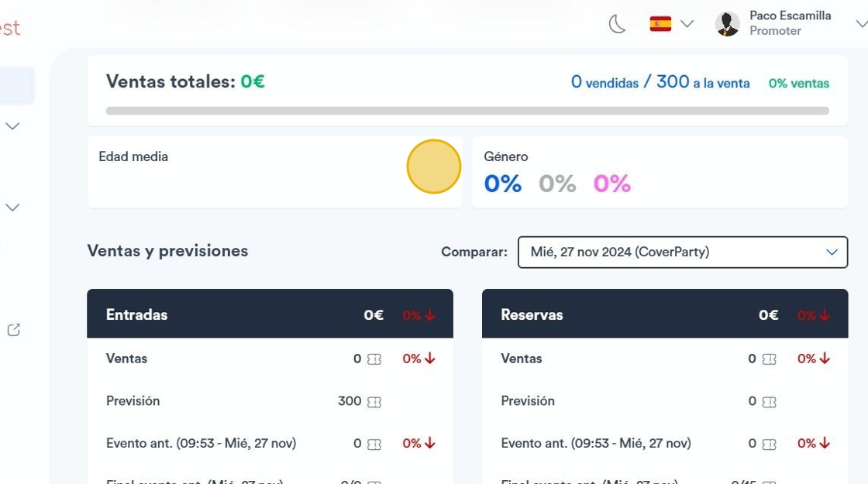
Task: Click ticket icon in Reservas Evento ant. row
Action: pyautogui.click(x=769, y=445)
